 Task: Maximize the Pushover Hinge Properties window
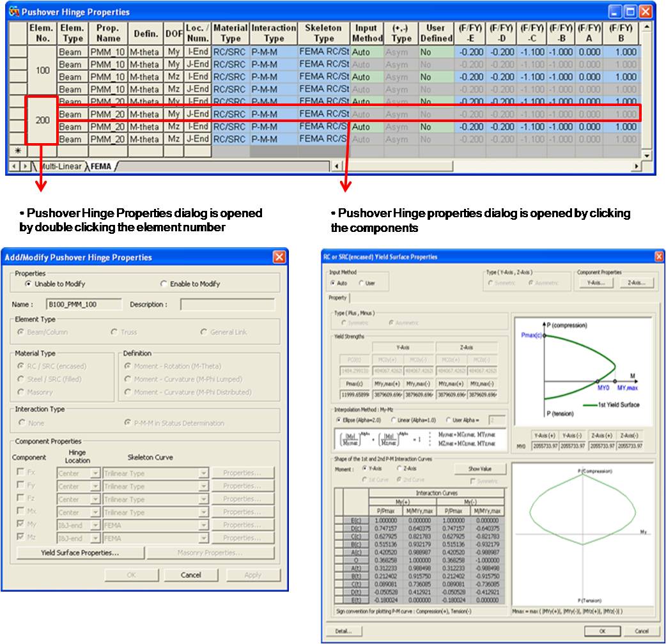(630, 11)
